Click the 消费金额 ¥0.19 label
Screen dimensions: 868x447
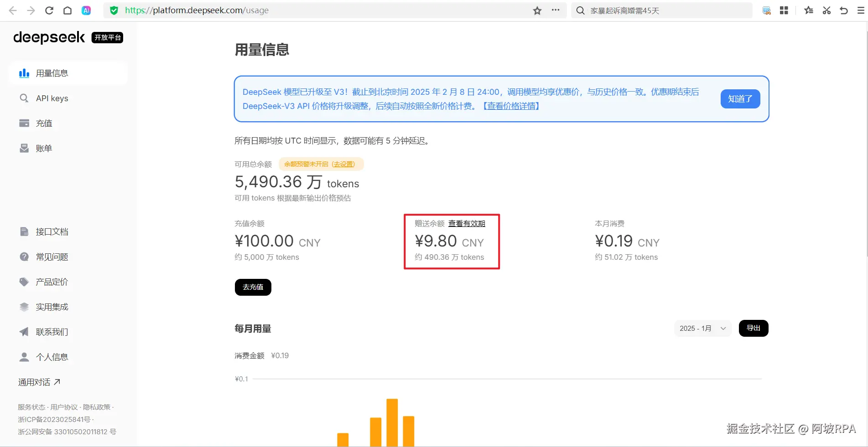pyautogui.click(x=262, y=356)
